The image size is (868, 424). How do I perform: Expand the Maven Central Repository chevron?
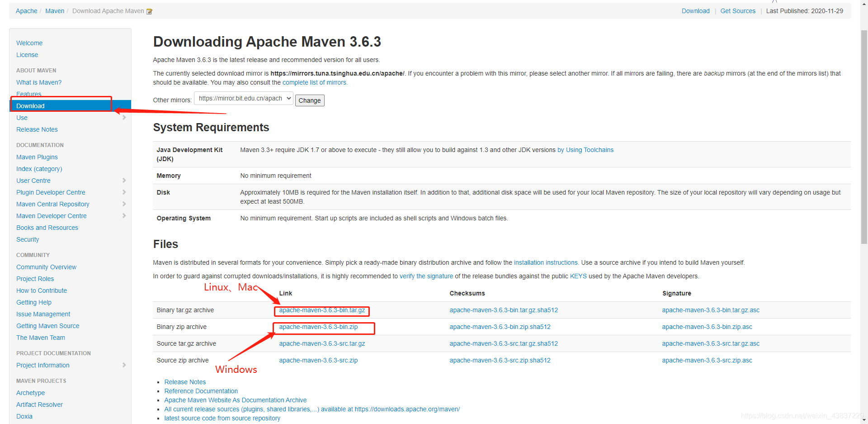124,204
